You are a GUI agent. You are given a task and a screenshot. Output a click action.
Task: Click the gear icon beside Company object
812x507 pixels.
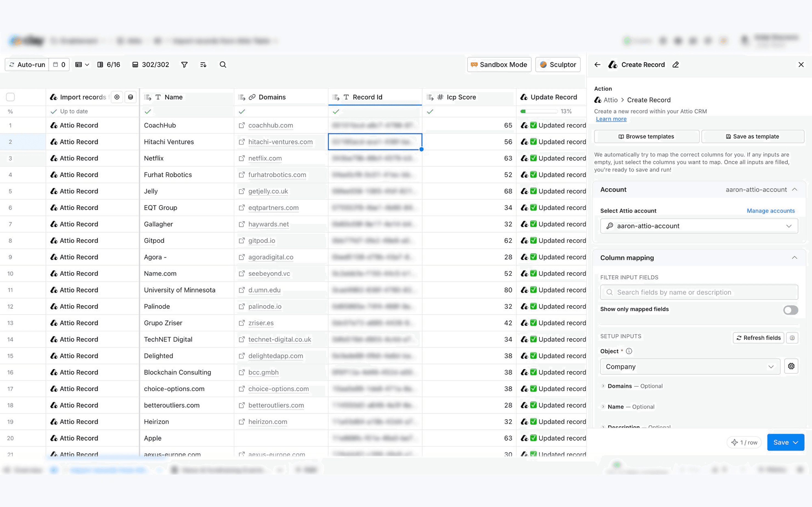[791, 366]
